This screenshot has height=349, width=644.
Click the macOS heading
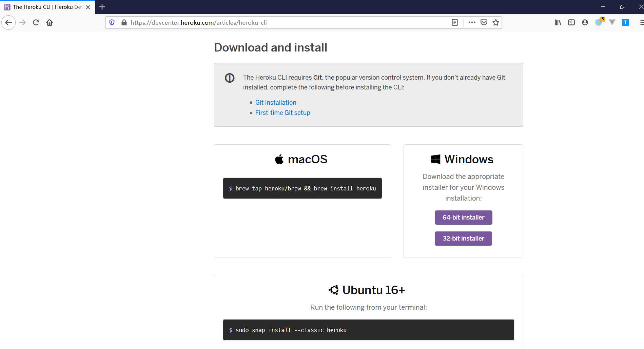coord(308,159)
